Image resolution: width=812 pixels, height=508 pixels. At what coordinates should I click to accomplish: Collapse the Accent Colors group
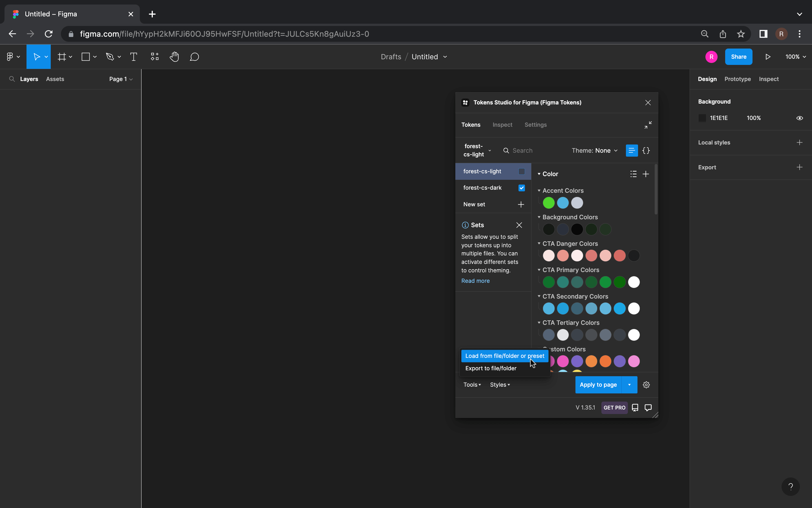tap(539, 190)
